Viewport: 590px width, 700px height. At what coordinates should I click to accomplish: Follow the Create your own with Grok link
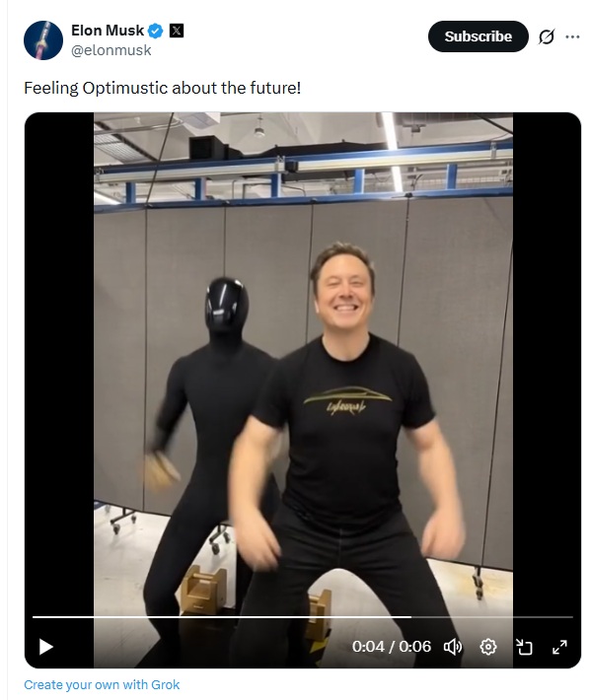102,685
